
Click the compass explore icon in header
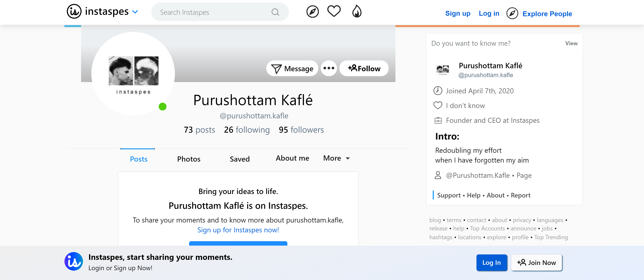(x=312, y=12)
